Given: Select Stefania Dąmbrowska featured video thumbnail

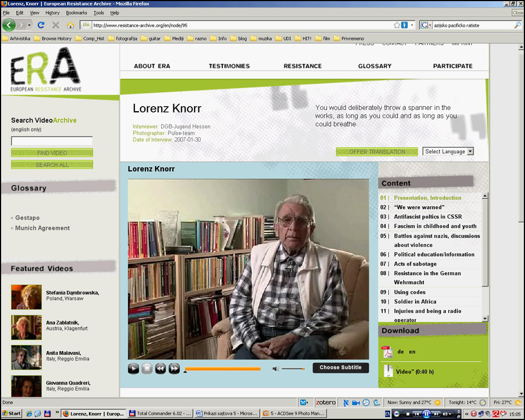Looking at the screenshot, I should tap(26, 297).
